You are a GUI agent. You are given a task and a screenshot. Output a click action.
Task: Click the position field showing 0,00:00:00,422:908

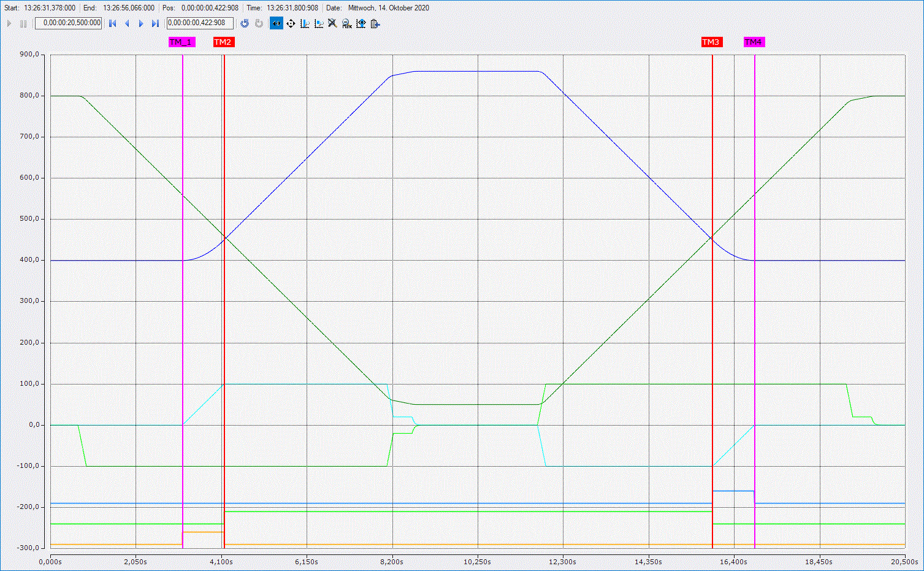tap(200, 23)
